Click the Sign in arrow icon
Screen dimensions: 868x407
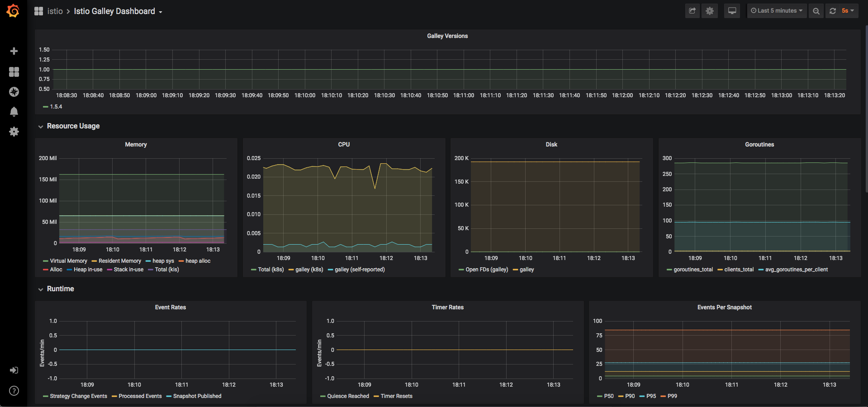click(14, 370)
